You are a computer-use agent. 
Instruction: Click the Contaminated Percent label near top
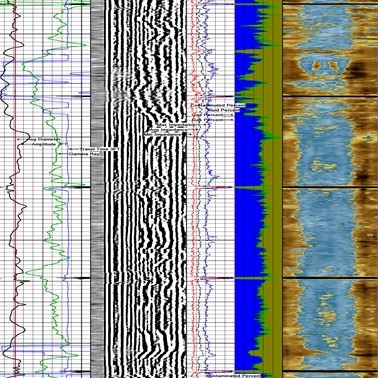click(x=218, y=105)
